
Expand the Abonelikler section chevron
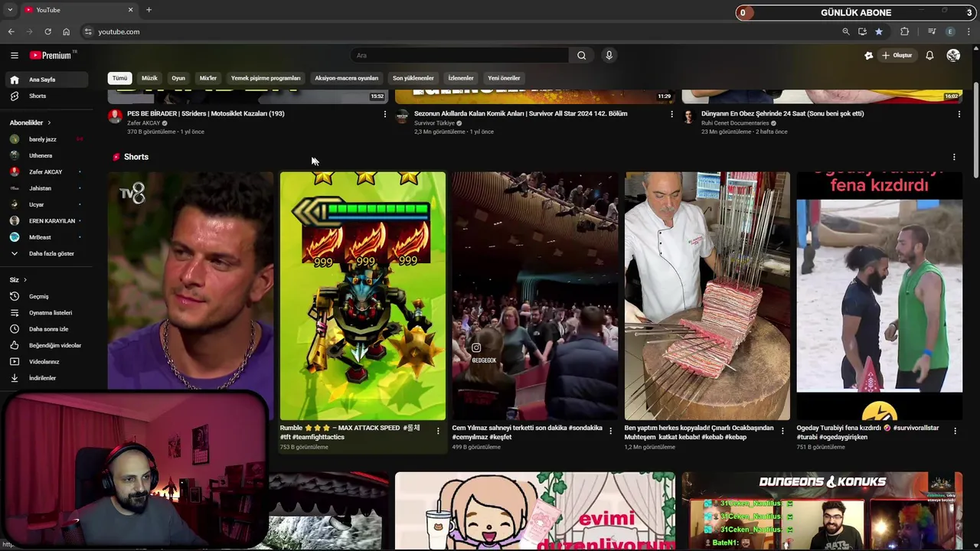point(49,122)
